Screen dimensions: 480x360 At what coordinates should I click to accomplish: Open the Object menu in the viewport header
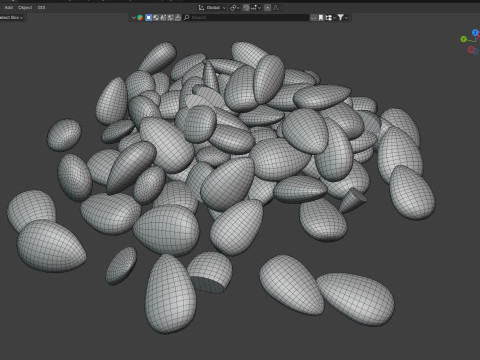tap(25, 7)
